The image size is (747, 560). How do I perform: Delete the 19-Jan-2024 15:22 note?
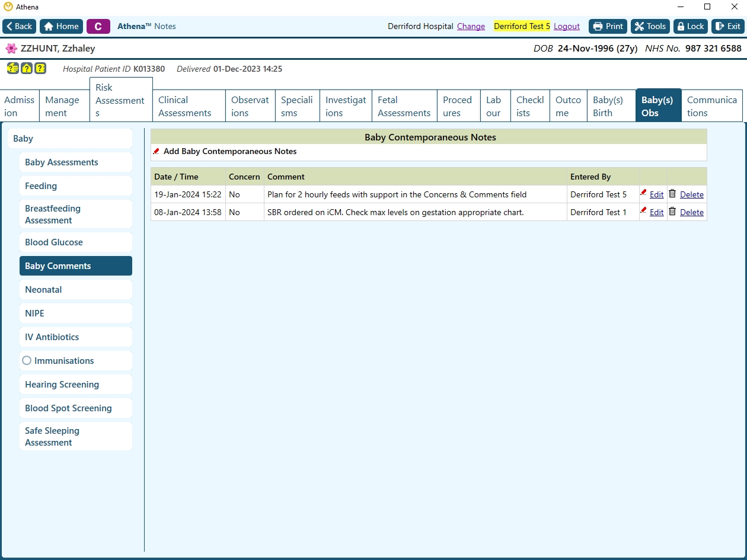(x=692, y=194)
